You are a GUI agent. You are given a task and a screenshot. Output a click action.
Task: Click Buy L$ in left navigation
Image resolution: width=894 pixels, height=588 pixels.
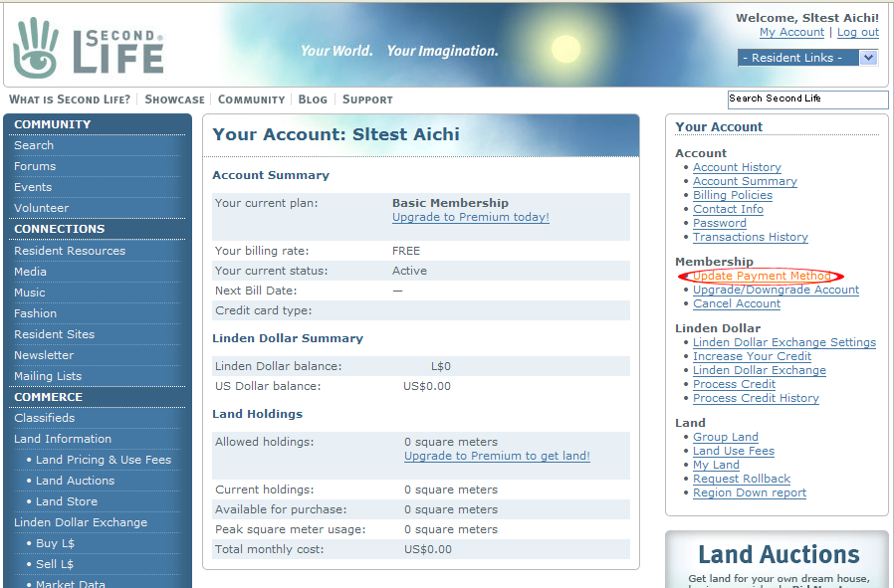(55, 543)
